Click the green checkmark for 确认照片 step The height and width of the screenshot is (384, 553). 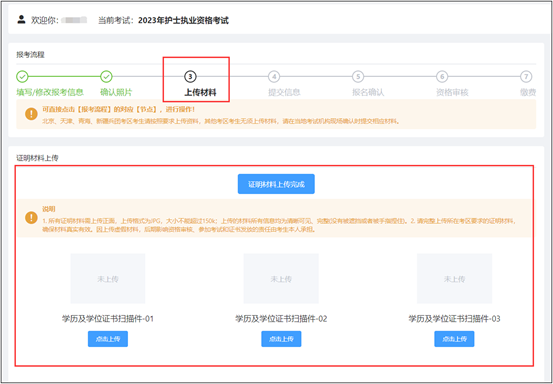pyautogui.click(x=106, y=76)
